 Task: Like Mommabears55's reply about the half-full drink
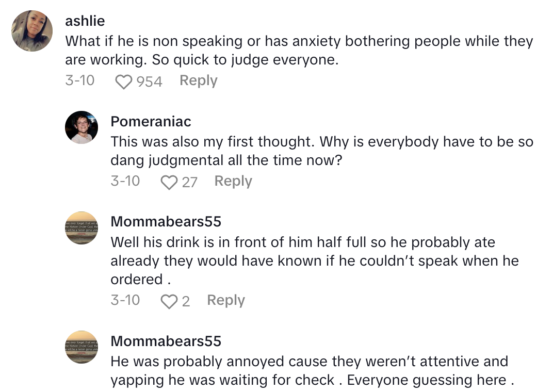169,301
